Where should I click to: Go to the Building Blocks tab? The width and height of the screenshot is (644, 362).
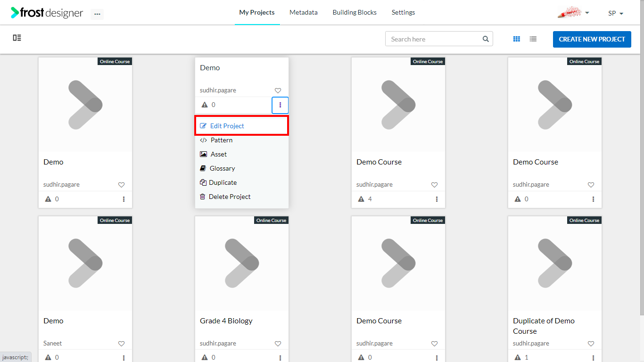point(355,12)
